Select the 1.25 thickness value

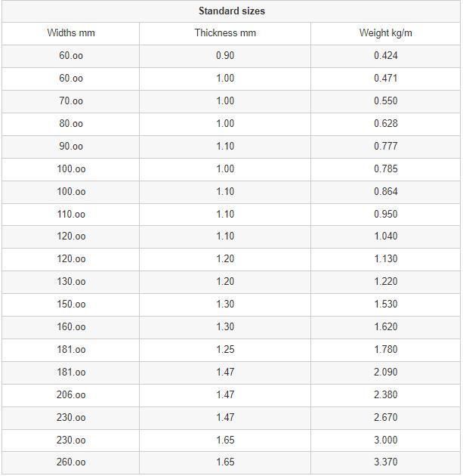click(225, 349)
